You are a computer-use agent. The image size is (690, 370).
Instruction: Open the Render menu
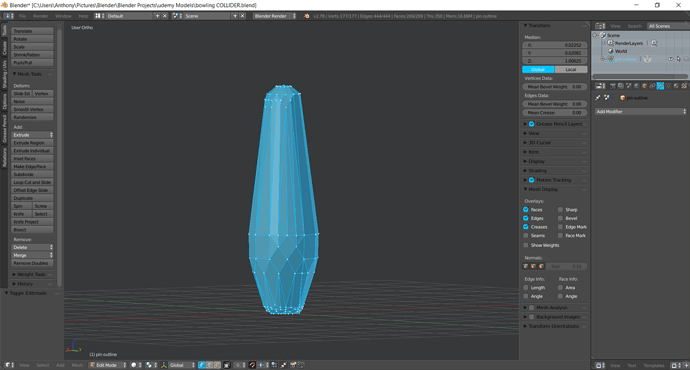click(40, 16)
